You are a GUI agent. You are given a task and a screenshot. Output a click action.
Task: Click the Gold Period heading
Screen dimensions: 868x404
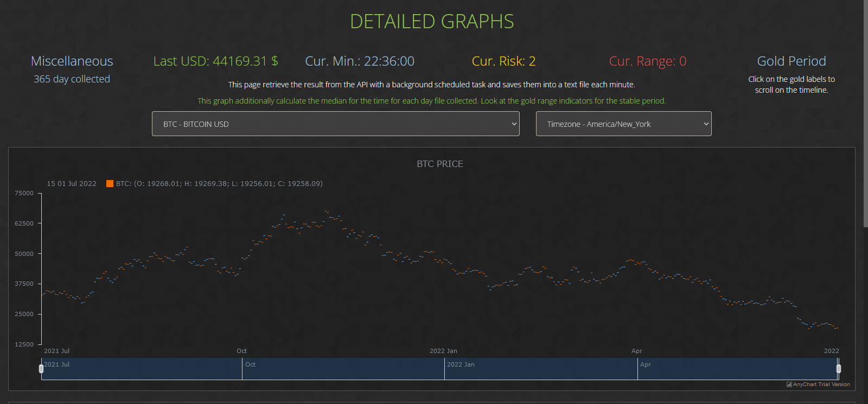(791, 61)
